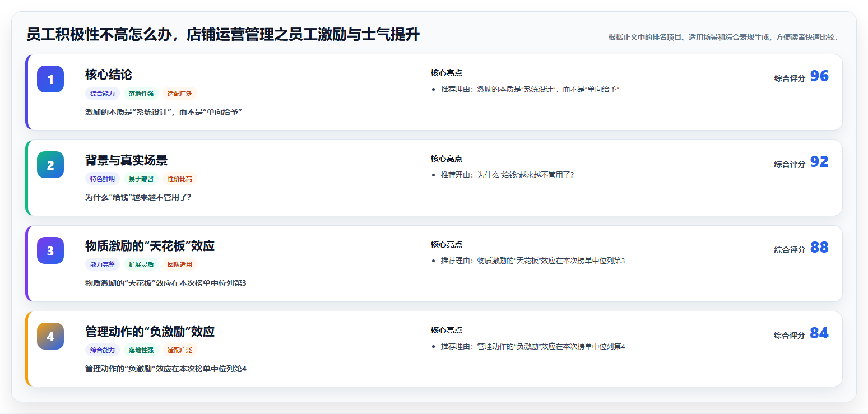The image size is (868, 414).
Task: Click the score 92 value
Action: tap(819, 162)
